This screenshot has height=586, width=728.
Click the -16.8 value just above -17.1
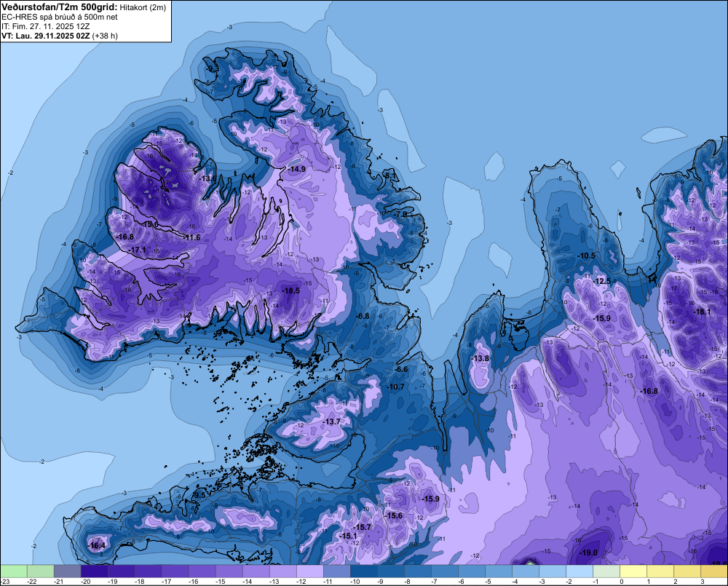(x=125, y=237)
